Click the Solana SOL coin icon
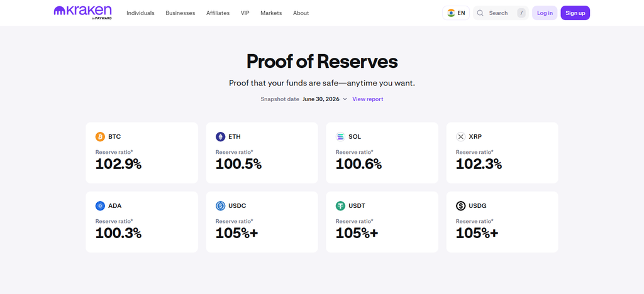Screen dimensions: 644x294 point(340,136)
